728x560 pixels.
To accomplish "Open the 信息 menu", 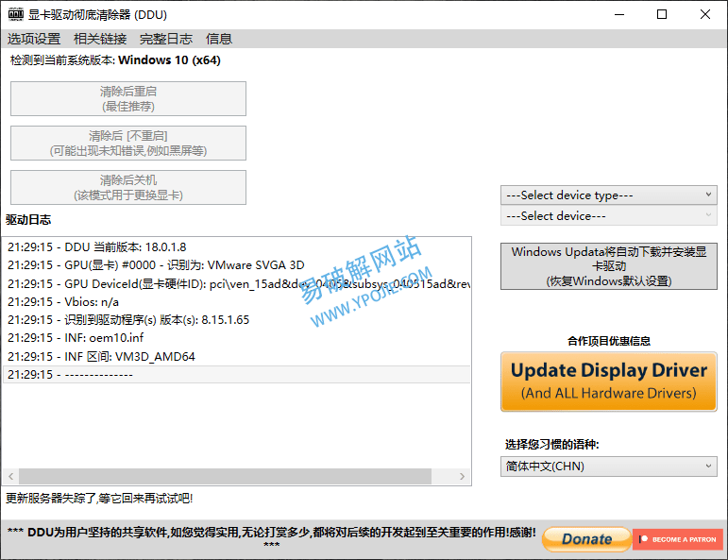I will point(219,39).
